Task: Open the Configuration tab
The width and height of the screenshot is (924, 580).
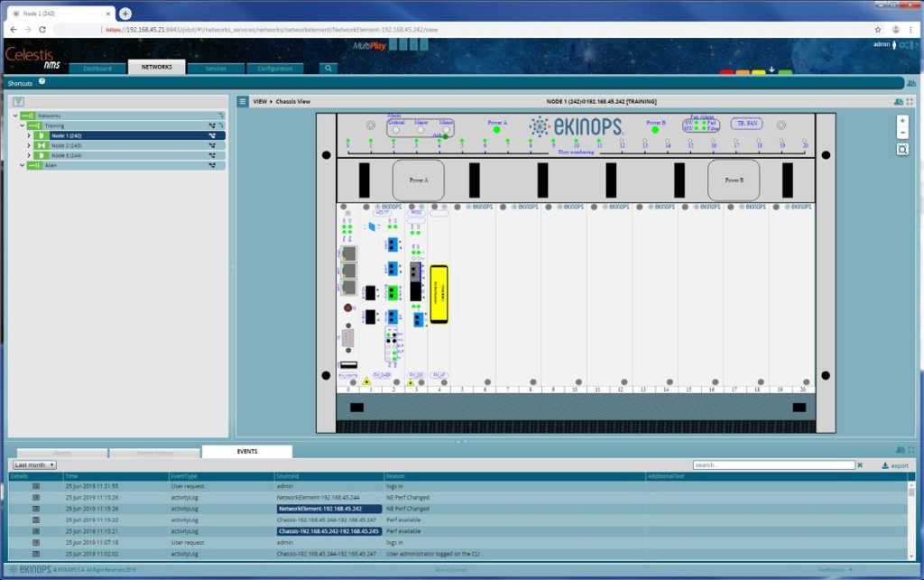Action: [x=274, y=69]
